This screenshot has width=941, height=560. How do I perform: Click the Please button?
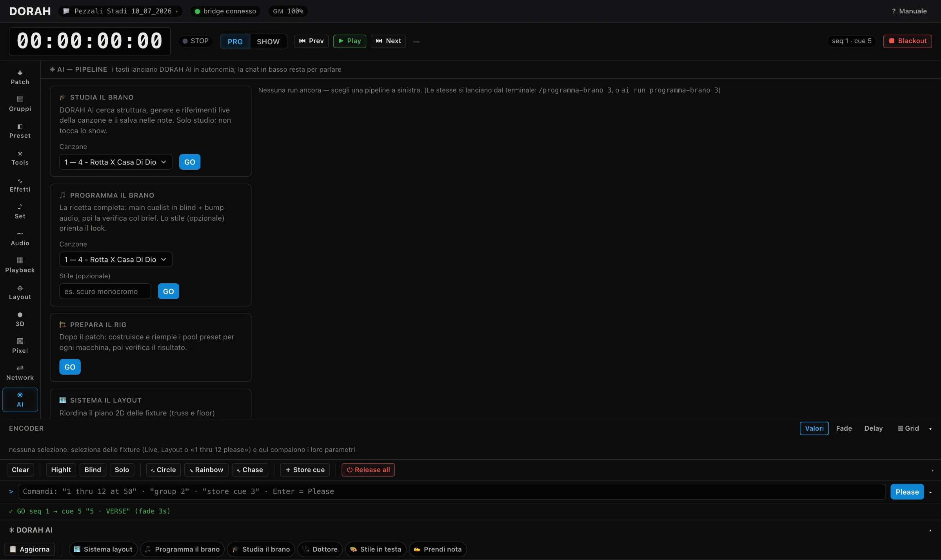point(907,492)
